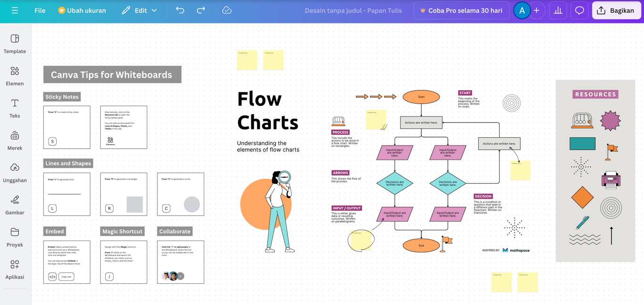
Task: Undo the last action
Action: [180, 10]
